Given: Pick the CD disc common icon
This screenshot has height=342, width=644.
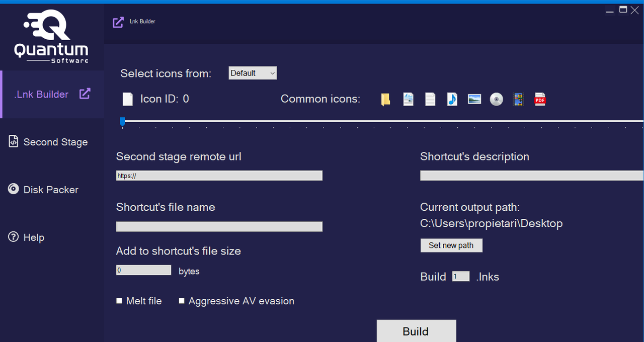Looking at the screenshot, I should pos(497,100).
